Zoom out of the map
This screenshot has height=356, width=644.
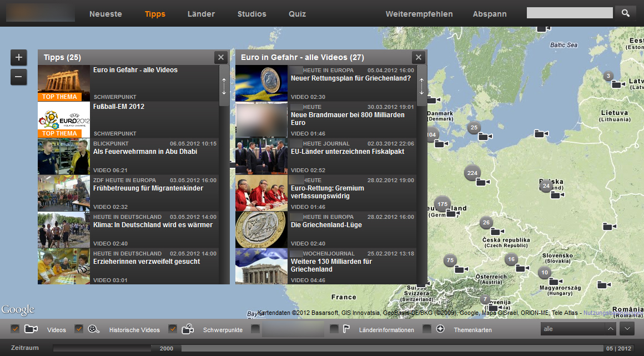click(x=18, y=77)
